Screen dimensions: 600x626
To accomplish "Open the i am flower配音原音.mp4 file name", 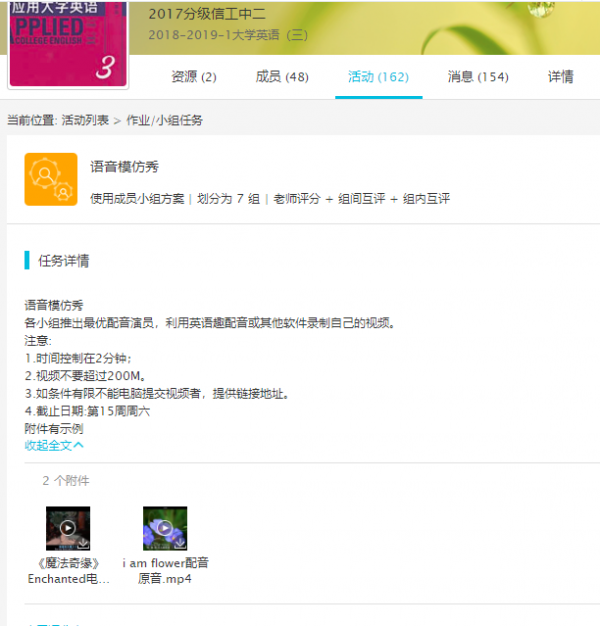I will (x=165, y=571).
